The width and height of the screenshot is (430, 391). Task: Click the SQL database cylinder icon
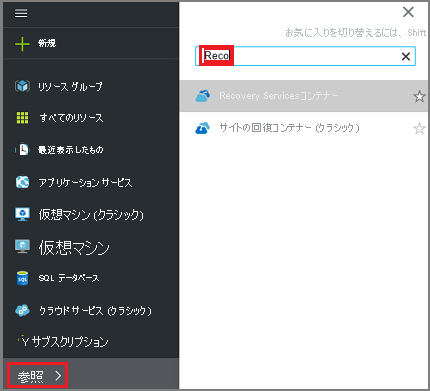pos(22,278)
